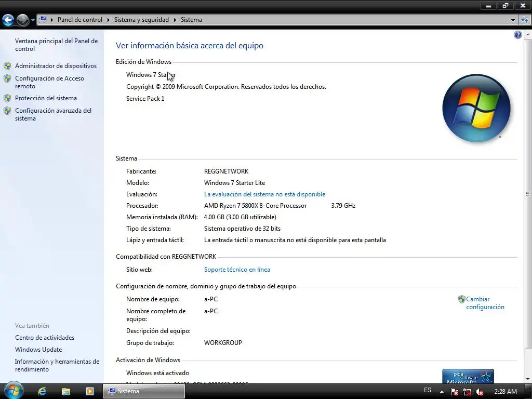The width and height of the screenshot is (532, 399).
Task: Select the Sistema breadcrumb
Action: (x=191, y=20)
